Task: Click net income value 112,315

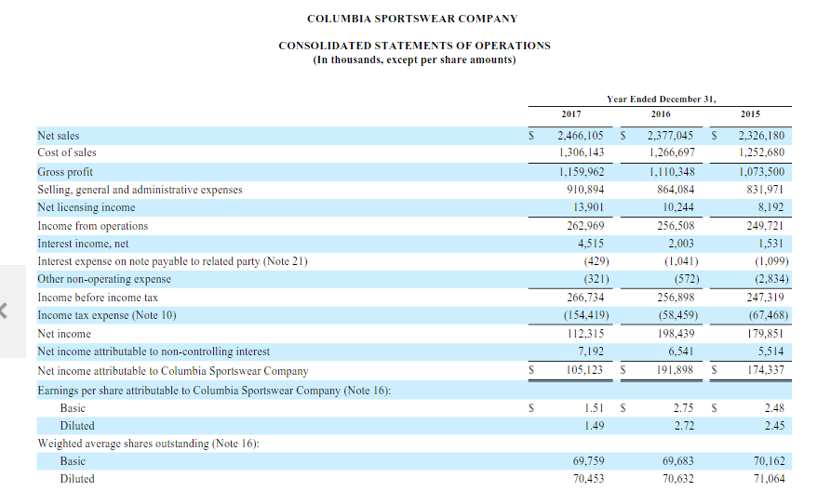Action: pyautogui.click(x=585, y=334)
